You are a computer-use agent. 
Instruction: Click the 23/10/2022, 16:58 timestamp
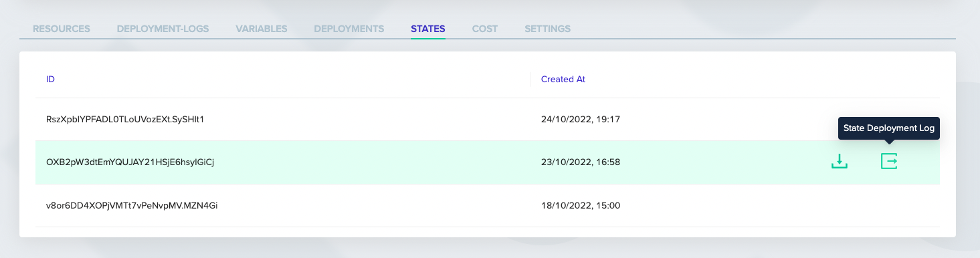coord(581,162)
